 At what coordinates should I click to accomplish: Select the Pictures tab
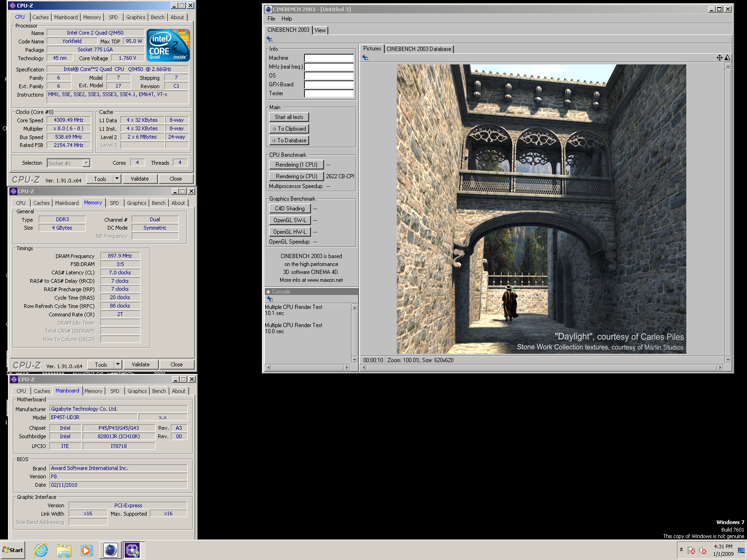click(x=372, y=49)
